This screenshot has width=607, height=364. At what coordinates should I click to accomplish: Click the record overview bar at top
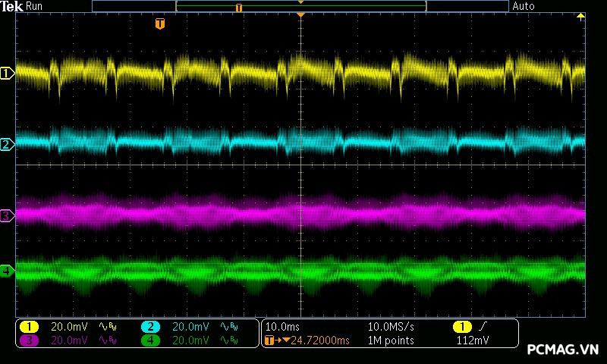300,6
